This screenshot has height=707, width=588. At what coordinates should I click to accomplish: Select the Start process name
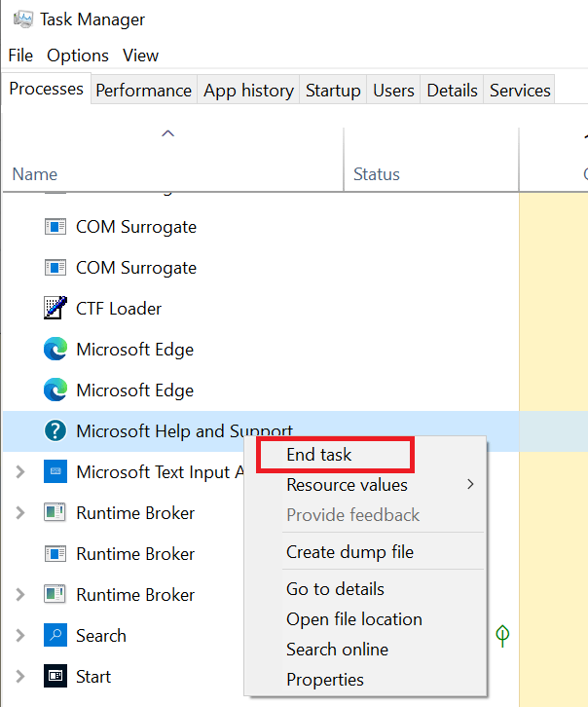click(93, 677)
